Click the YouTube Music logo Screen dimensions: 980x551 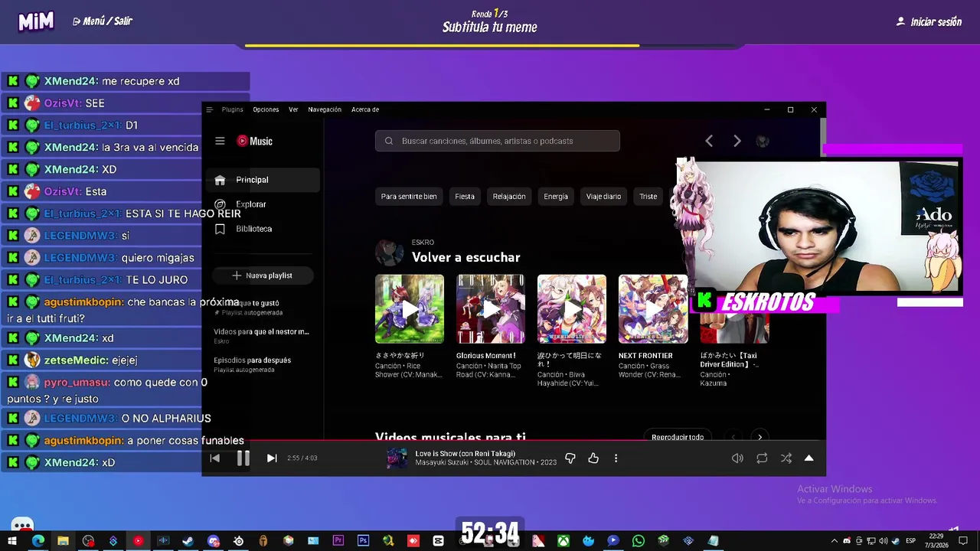click(255, 141)
